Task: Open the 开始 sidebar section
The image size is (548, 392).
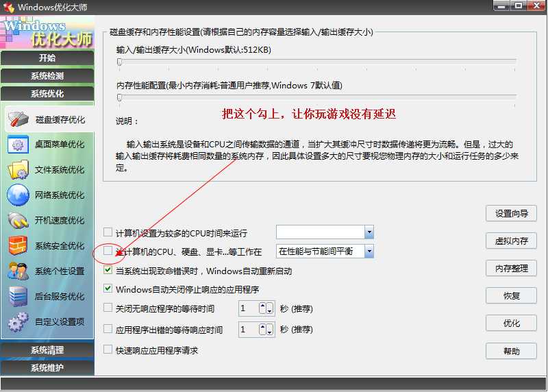Action: tap(47, 58)
